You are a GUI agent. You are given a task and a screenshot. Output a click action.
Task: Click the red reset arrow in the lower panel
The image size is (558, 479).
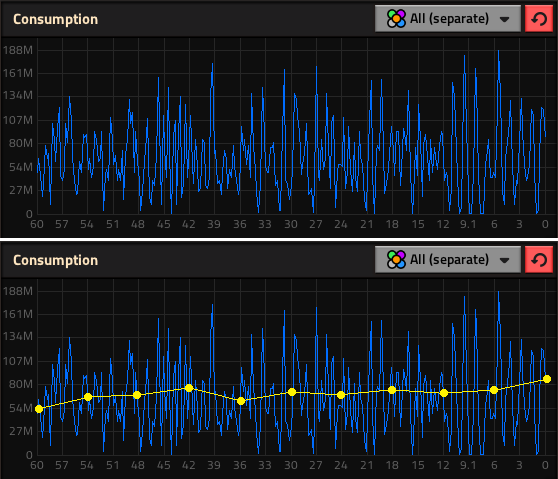pos(539,260)
